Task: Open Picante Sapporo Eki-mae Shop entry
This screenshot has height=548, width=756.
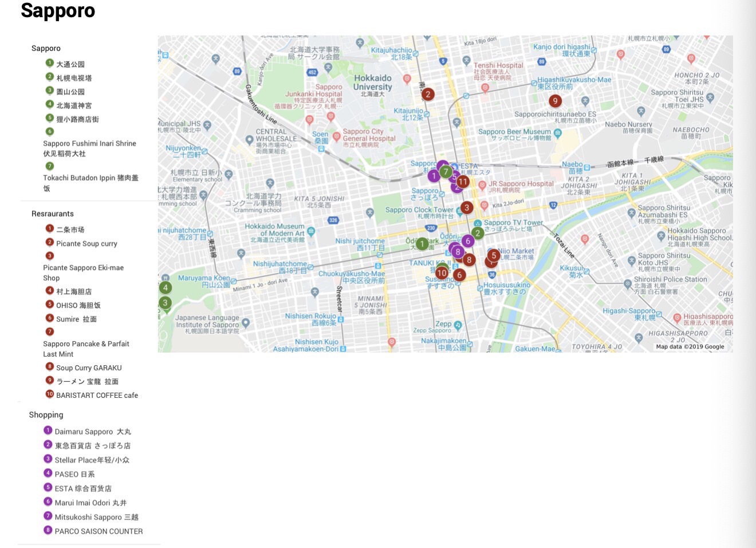Action: [x=83, y=273]
